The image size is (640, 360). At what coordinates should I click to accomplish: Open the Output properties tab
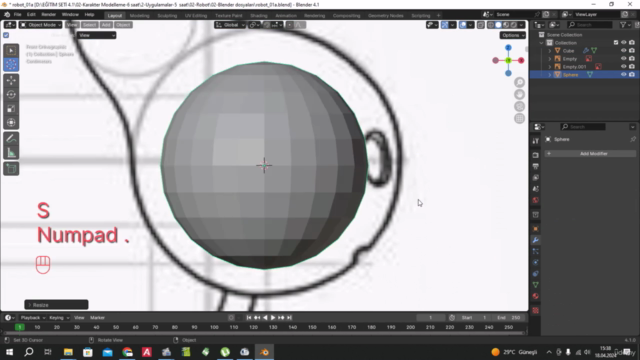click(536, 166)
